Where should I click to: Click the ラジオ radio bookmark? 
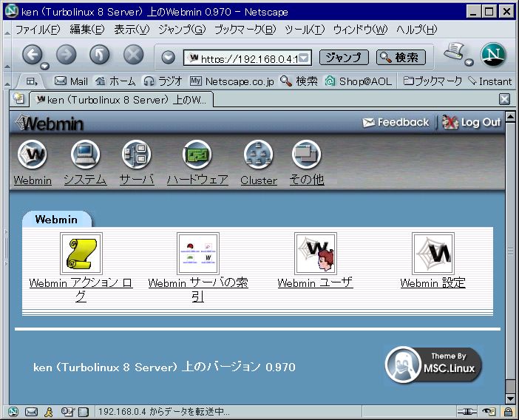[x=163, y=81]
